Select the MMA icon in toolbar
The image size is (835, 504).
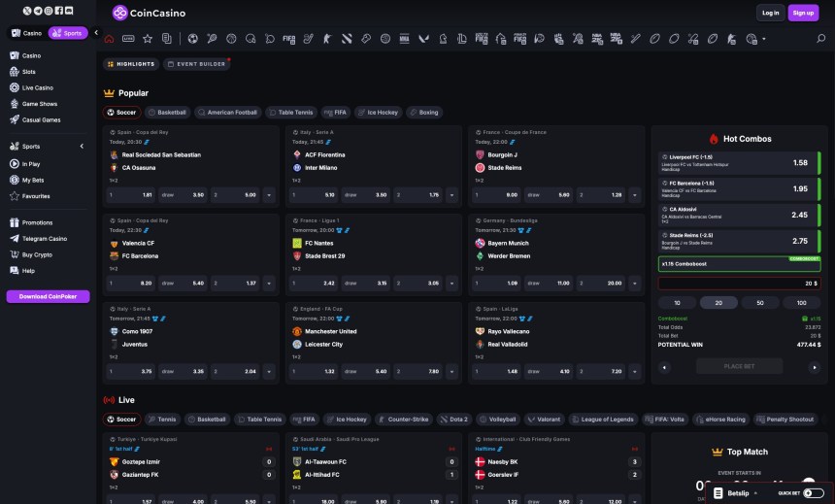pos(404,39)
